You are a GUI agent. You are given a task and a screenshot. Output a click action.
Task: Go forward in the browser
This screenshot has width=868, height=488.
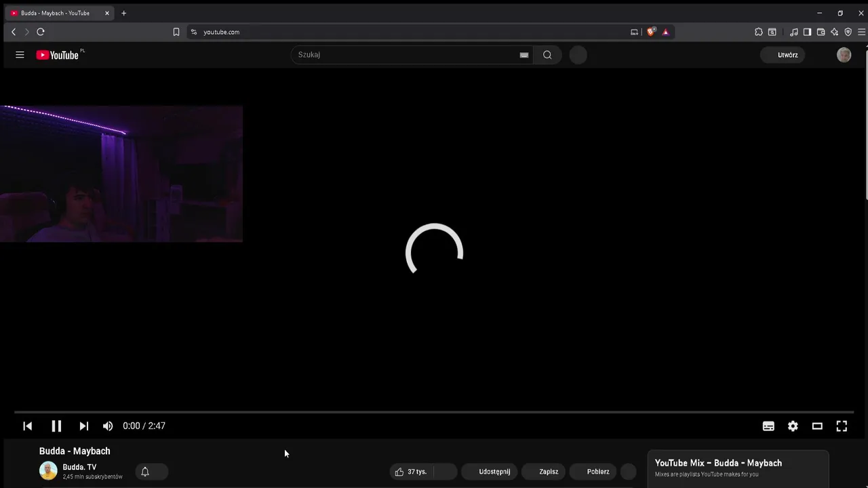click(x=27, y=32)
